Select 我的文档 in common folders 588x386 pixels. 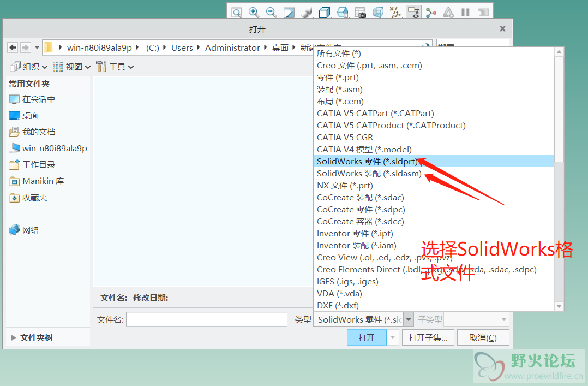(x=32, y=132)
